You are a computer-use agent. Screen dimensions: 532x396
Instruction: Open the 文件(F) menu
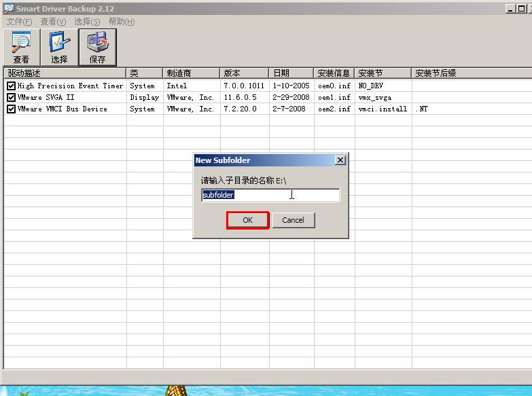click(x=19, y=22)
